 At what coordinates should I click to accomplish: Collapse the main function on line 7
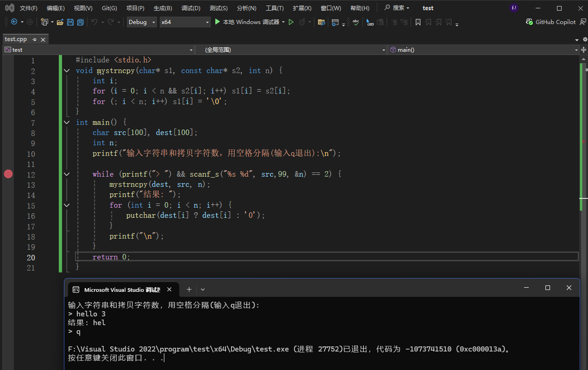point(67,123)
